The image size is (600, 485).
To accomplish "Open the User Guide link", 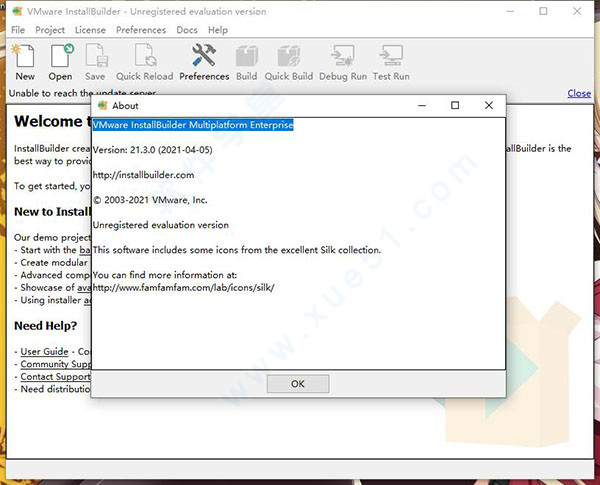I will pyautogui.click(x=44, y=351).
